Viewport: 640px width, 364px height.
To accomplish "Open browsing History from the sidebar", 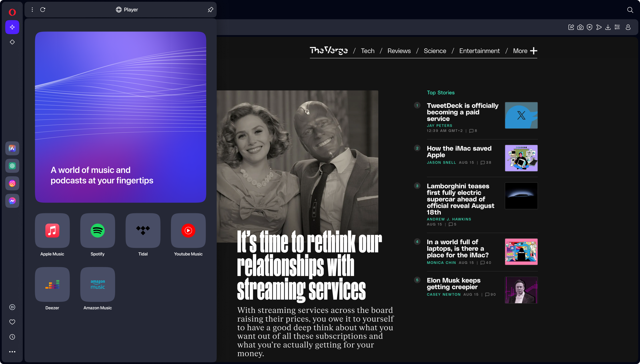I will pos(12,337).
